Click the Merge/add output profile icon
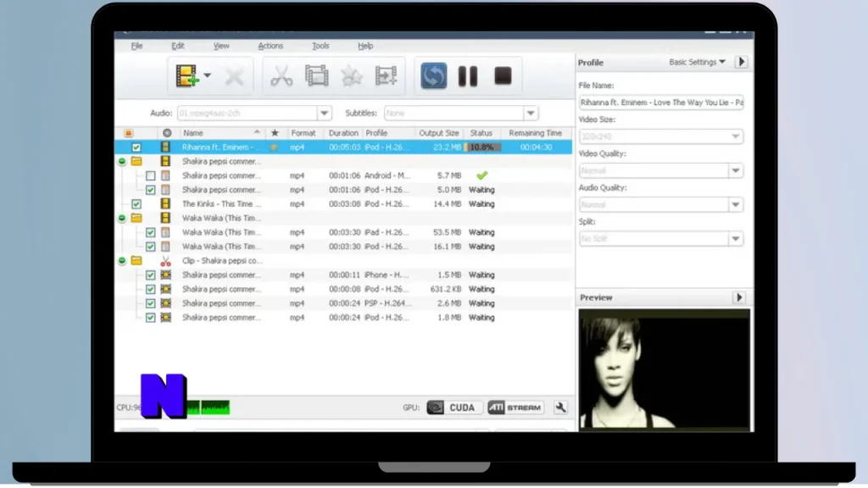Image resolution: width=868 pixels, height=488 pixels. (x=386, y=75)
